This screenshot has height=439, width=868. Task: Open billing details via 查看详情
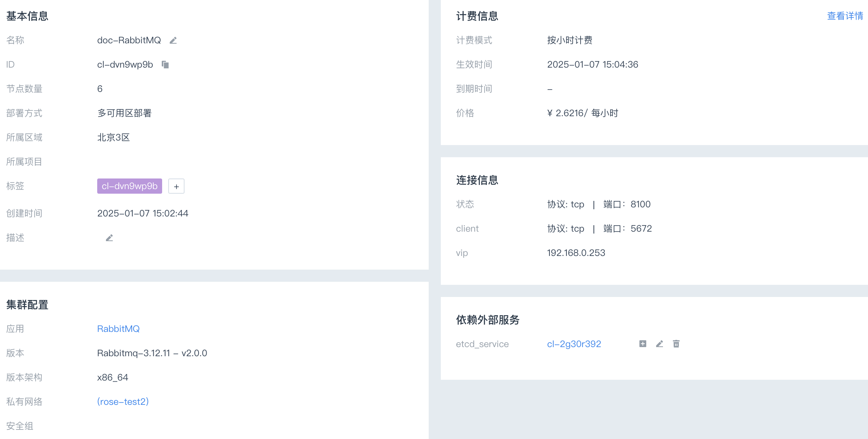[845, 16]
